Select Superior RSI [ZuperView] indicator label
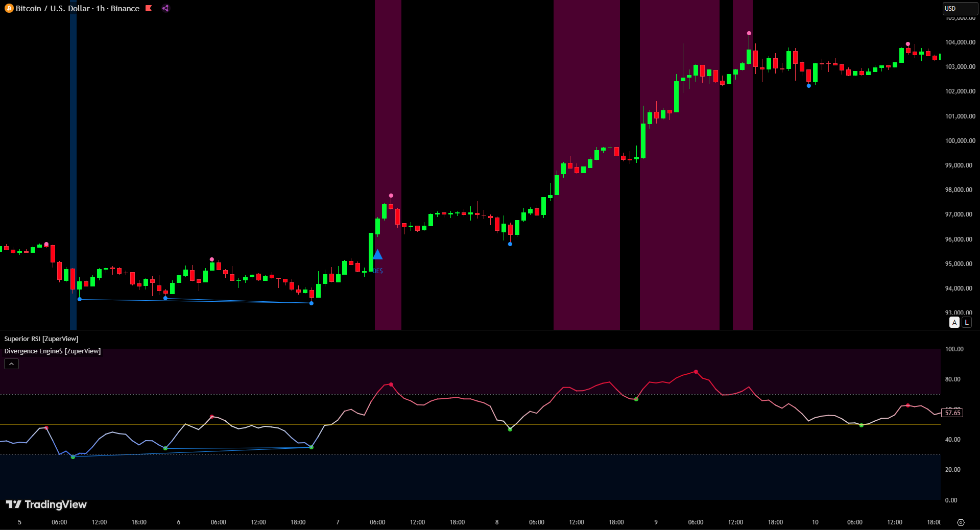The image size is (980, 530). tap(41, 339)
